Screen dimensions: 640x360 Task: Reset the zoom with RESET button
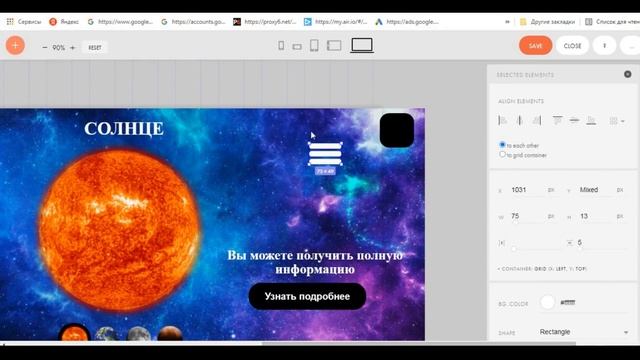95,48
